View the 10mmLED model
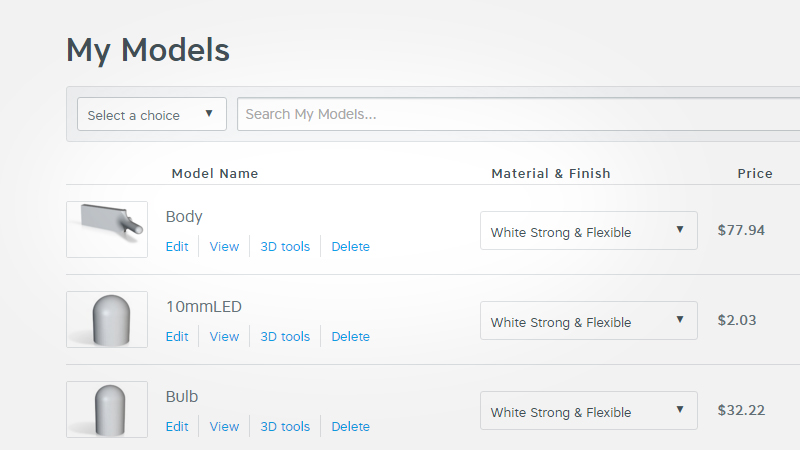The image size is (800, 450). [224, 337]
